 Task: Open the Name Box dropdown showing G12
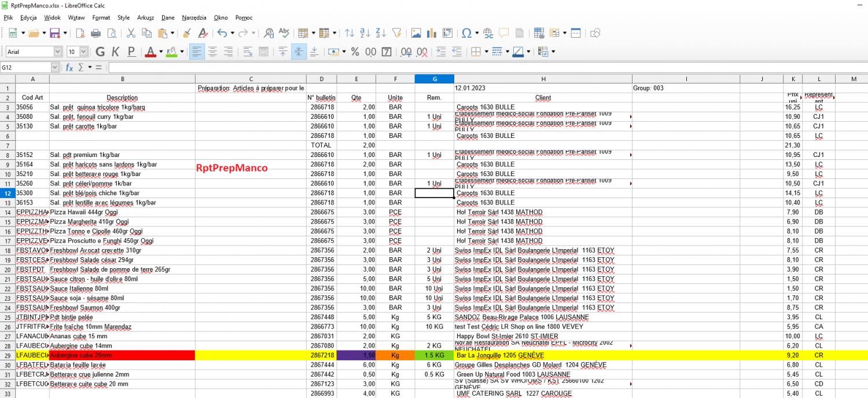55,67
